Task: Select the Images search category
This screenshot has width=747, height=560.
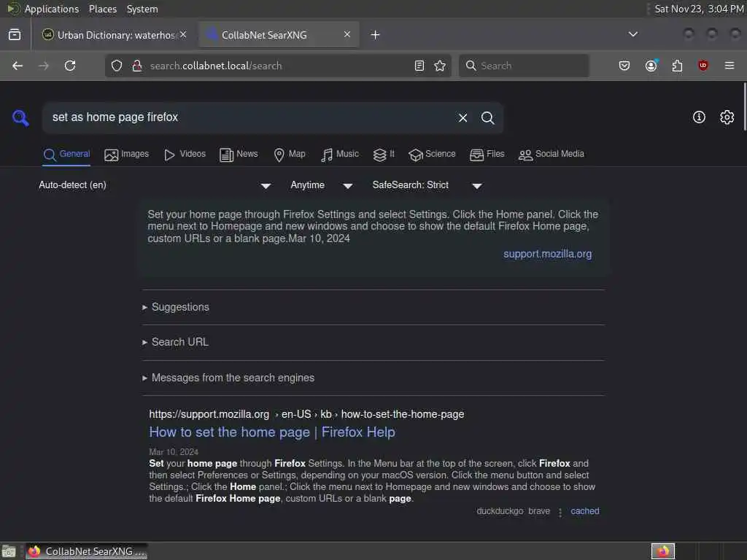Action: coord(126,155)
